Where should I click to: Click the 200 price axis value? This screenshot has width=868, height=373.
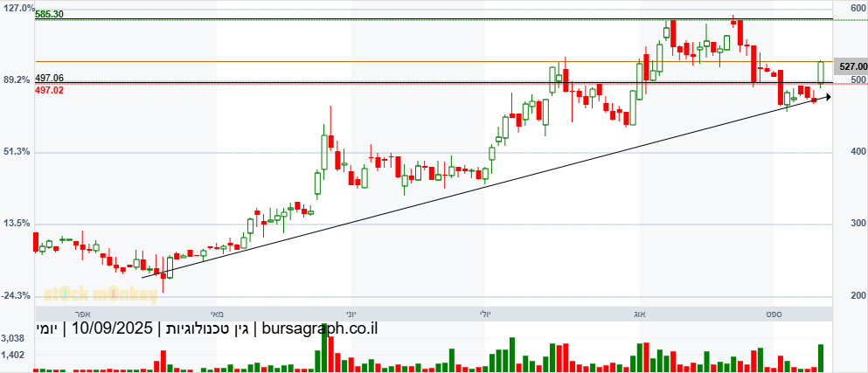[x=858, y=296]
